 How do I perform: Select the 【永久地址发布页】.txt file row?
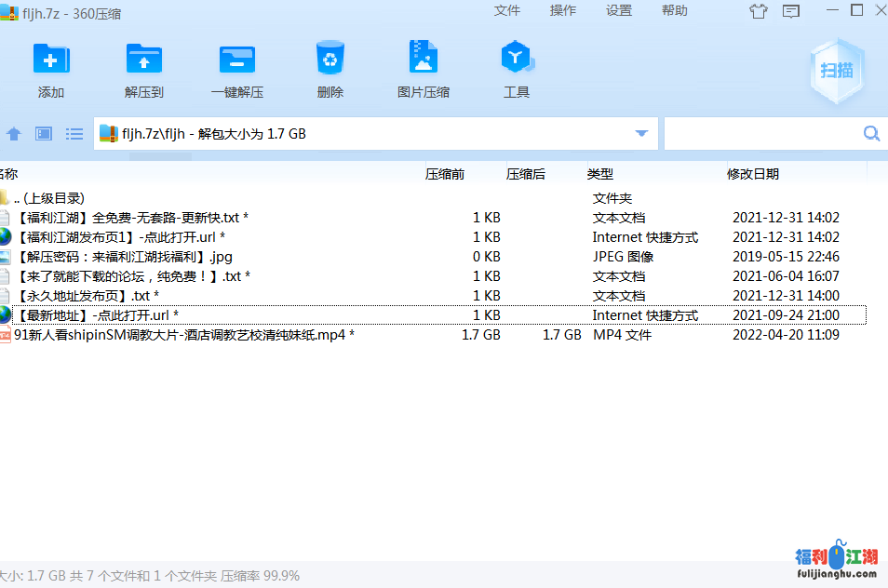click(84, 296)
